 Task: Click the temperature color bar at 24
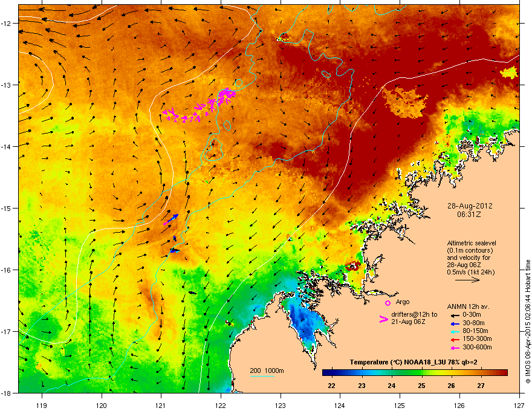coord(392,373)
